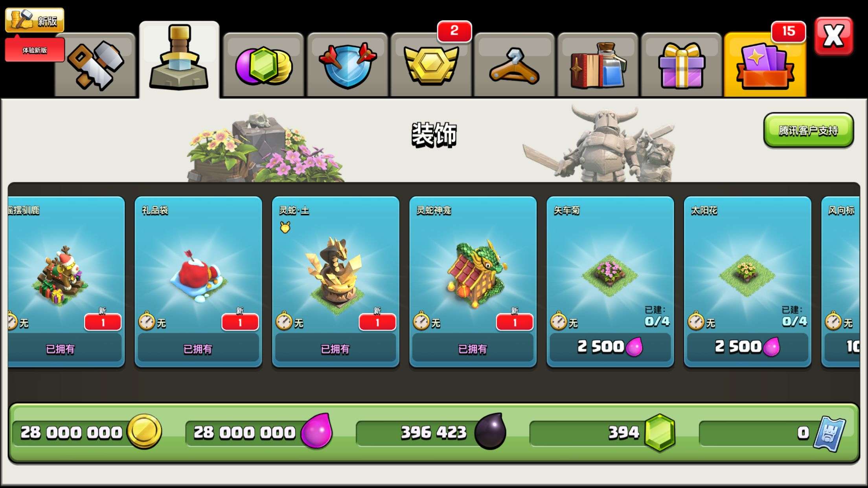Viewport: 868px width, 488px height.
Task: Click the 腾讯客户支持 support button
Action: 809,130
